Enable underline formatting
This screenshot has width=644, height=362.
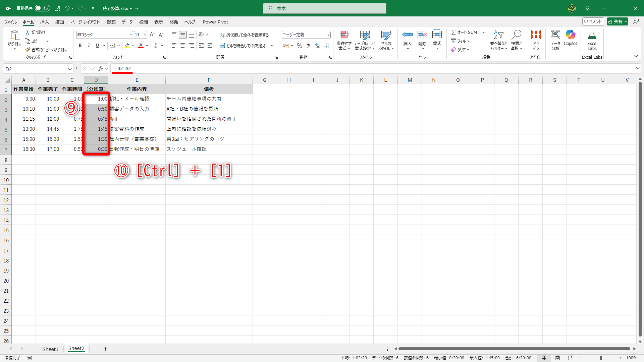tap(97, 45)
